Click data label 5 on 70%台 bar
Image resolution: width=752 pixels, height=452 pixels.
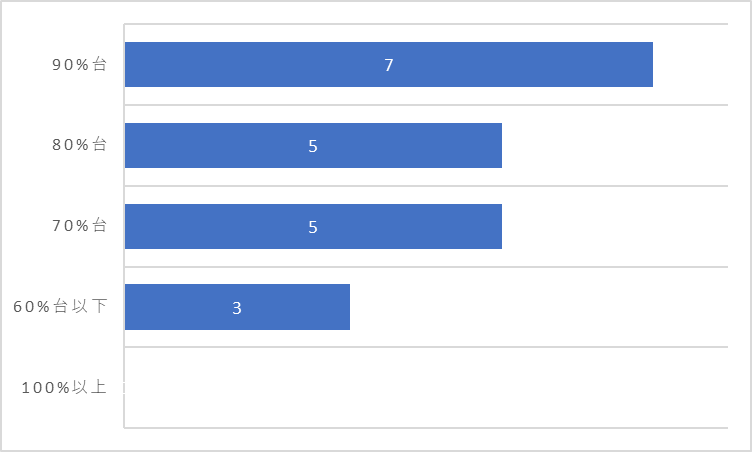click(313, 227)
